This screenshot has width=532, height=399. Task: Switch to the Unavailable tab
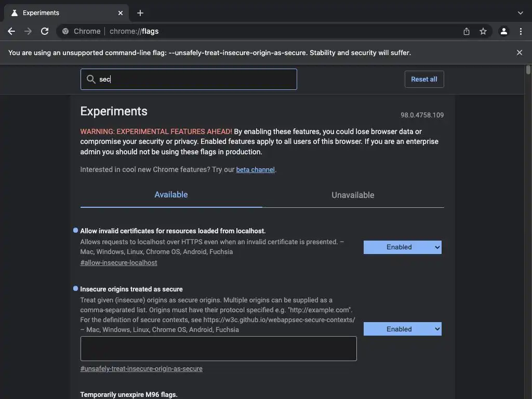pyautogui.click(x=353, y=195)
